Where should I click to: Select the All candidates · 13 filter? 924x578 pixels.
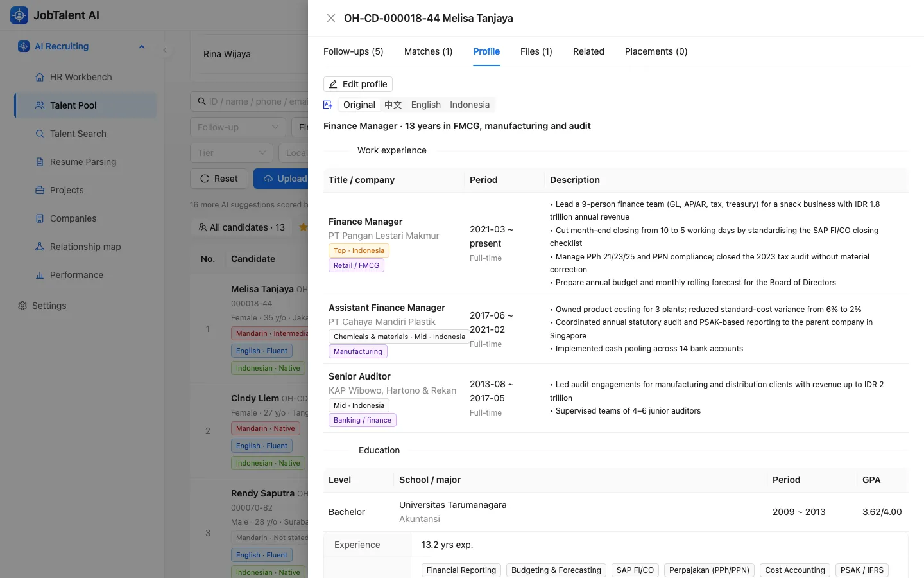(242, 227)
